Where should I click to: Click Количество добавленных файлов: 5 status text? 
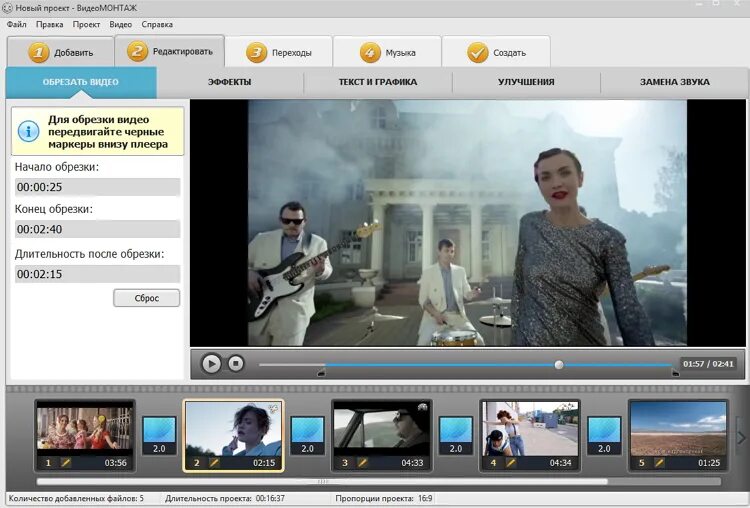76,498
